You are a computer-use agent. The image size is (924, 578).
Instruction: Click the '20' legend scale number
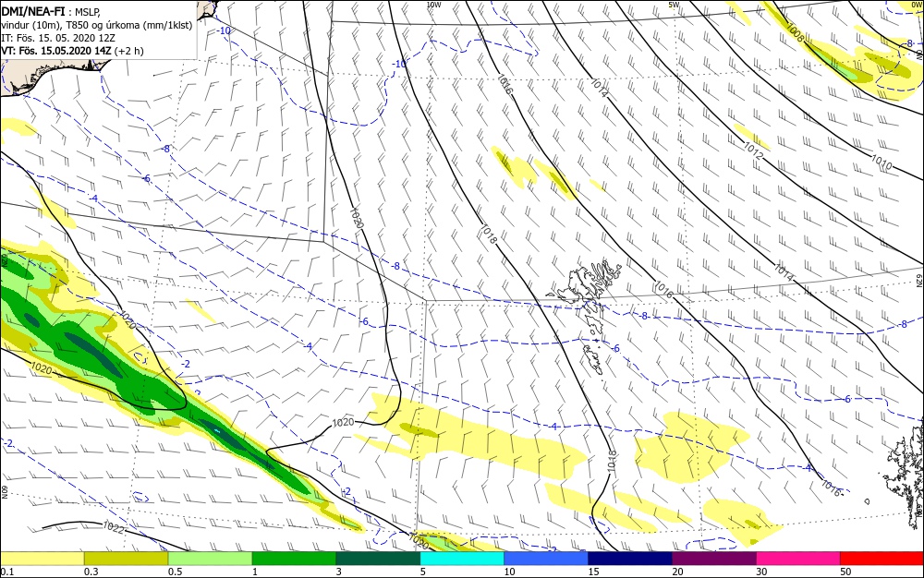pos(677,572)
